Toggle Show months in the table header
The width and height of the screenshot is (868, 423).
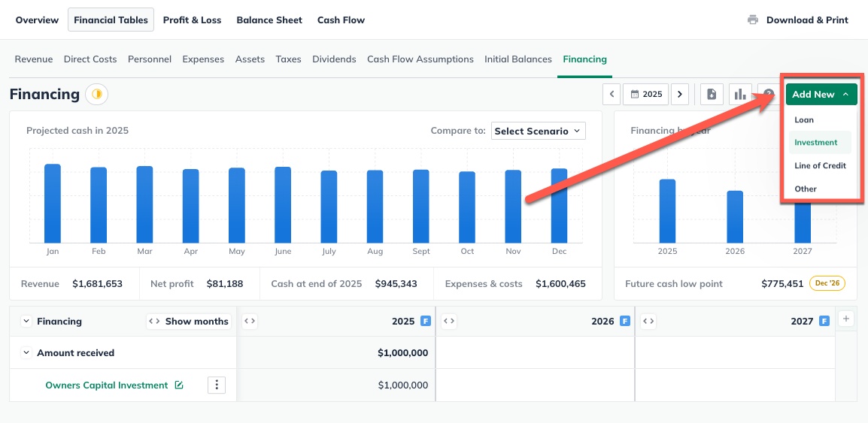point(187,322)
